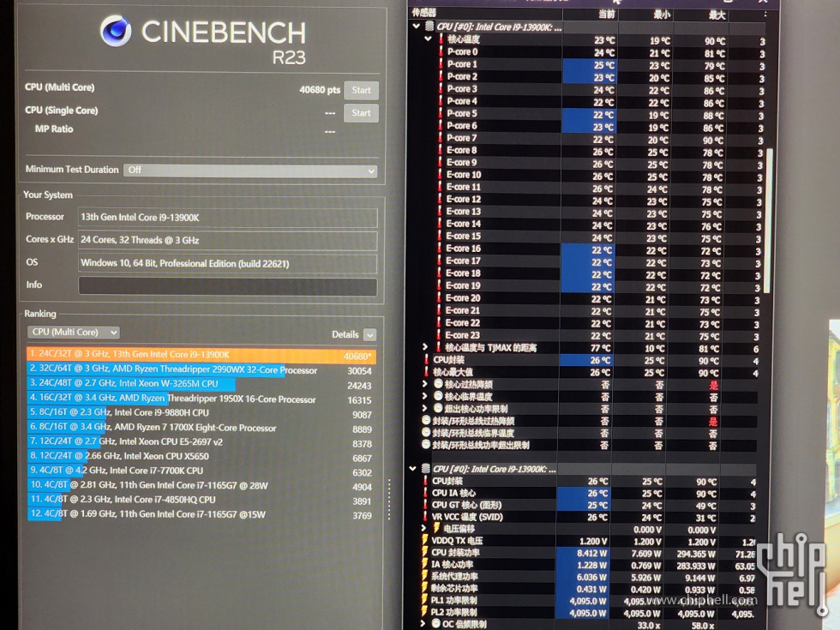Image resolution: width=840 pixels, height=630 pixels.
Task: Expand the 电压偏移 node
Action: coord(423,528)
